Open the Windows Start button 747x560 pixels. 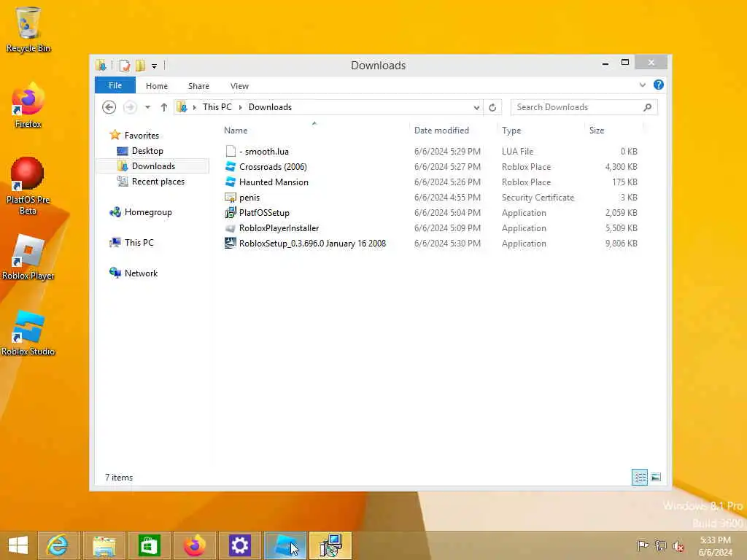(x=18, y=545)
